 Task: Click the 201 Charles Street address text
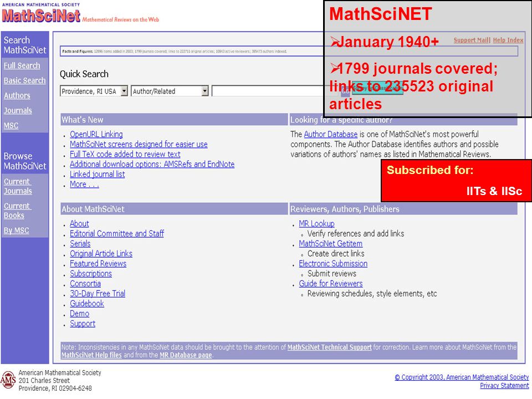click(44, 380)
